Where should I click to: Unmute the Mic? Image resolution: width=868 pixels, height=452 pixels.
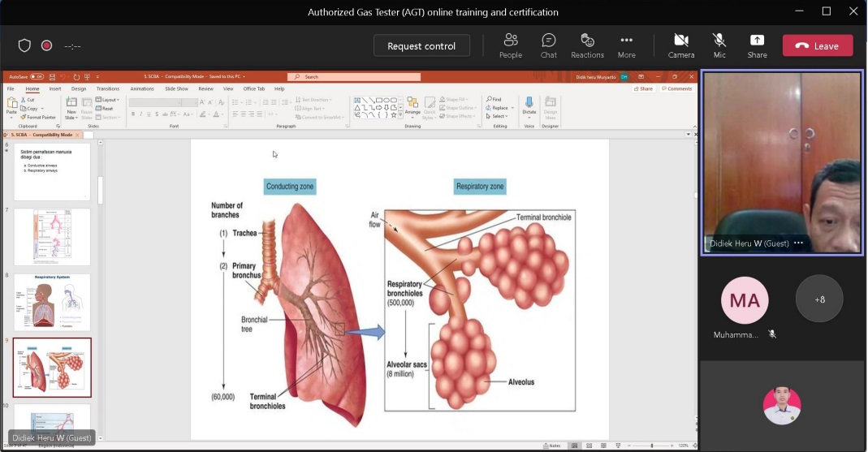719,46
